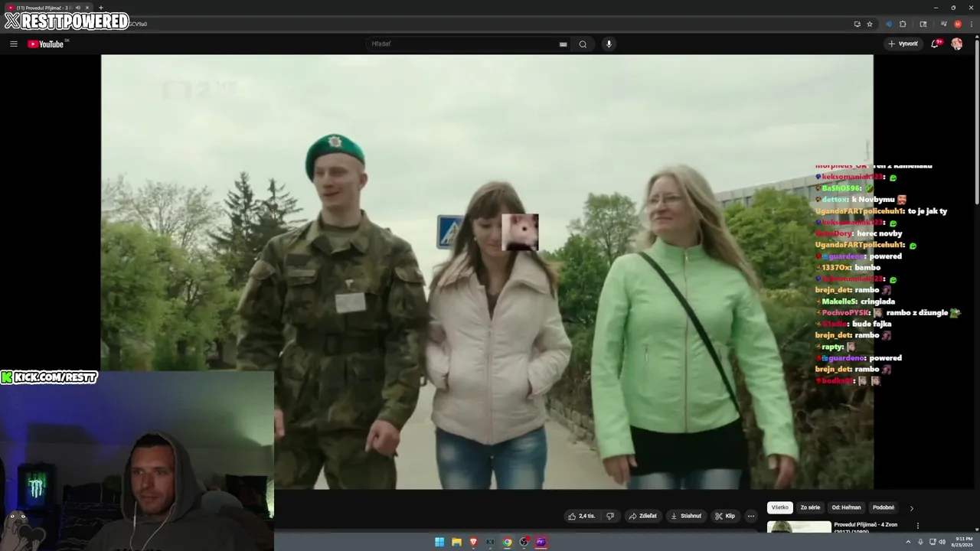Open File Explorer from the taskbar
This screenshot has width=980, height=551.
click(x=456, y=542)
